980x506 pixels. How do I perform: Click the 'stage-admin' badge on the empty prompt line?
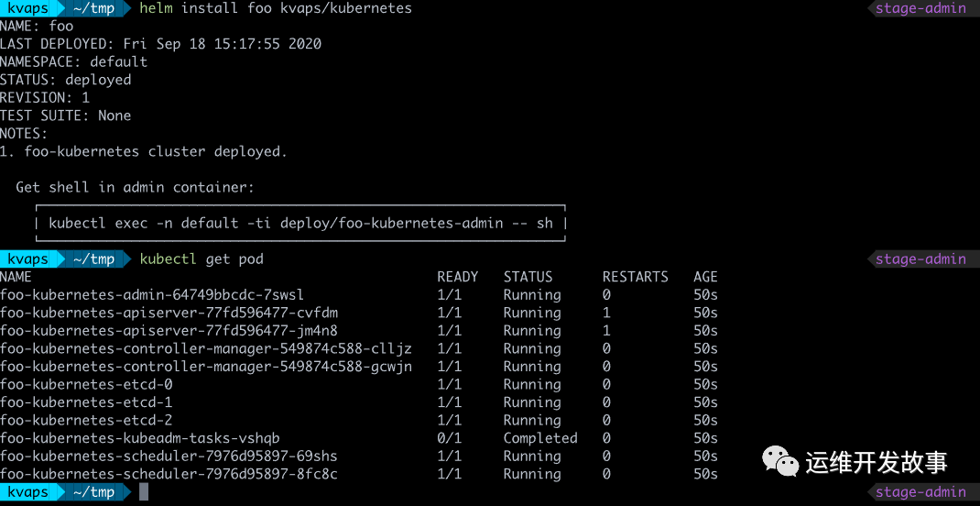tap(920, 491)
